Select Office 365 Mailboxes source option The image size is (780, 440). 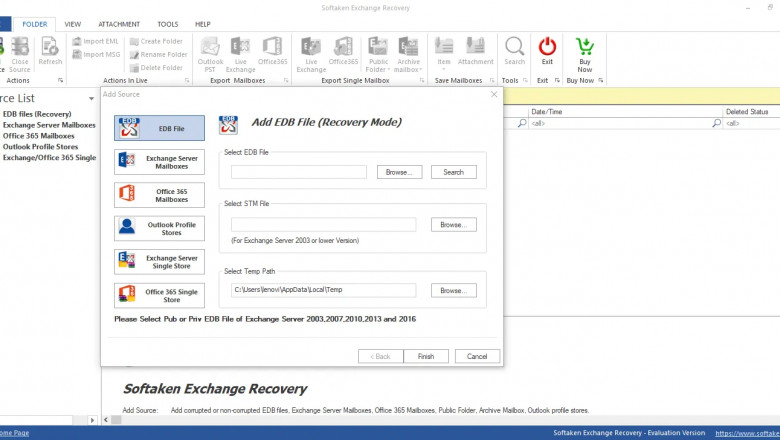159,195
